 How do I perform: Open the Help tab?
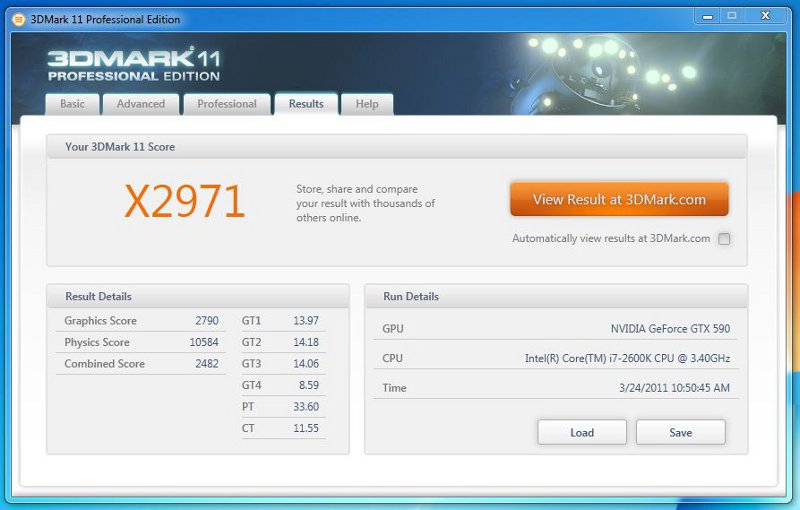coord(367,104)
